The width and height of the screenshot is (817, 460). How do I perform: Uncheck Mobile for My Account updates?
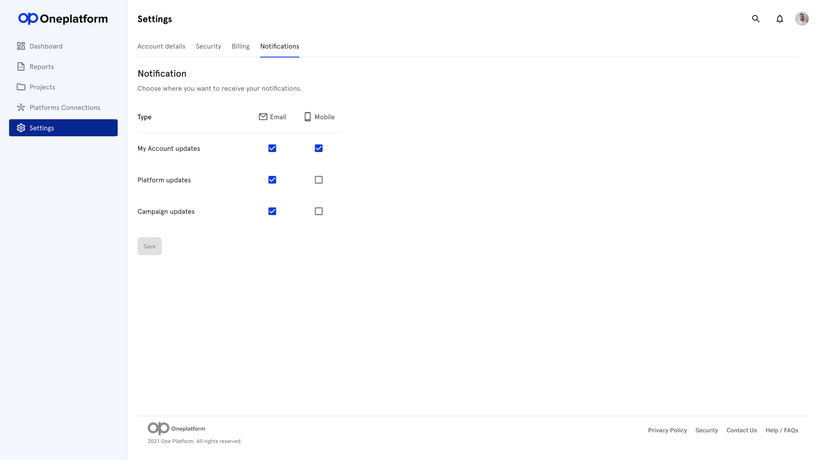click(319, 148)
